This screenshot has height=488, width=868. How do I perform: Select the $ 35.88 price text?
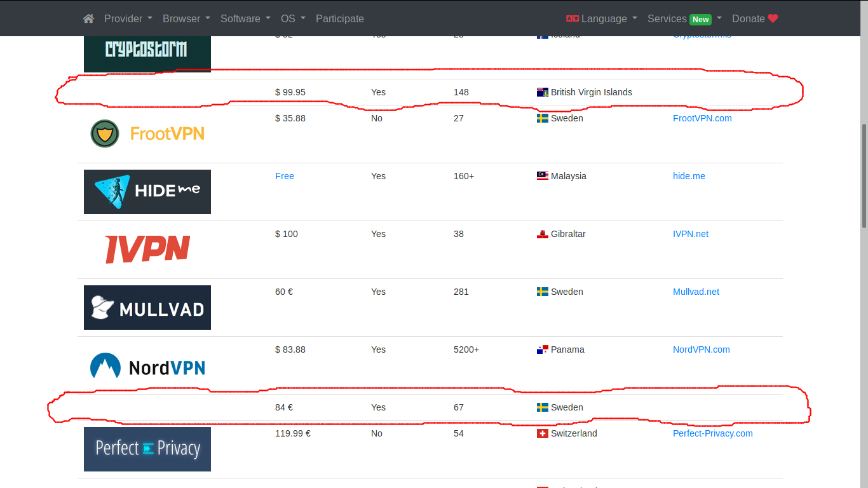pyautogui.click(x=290, y=118)
